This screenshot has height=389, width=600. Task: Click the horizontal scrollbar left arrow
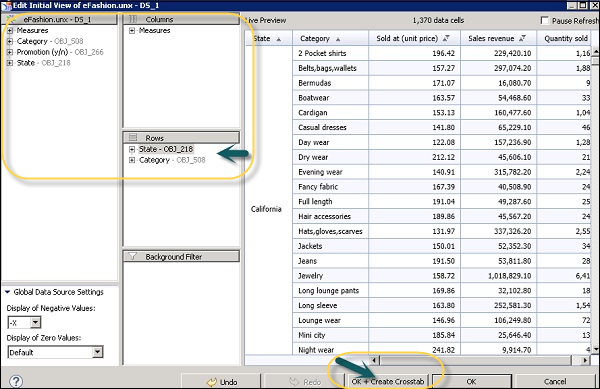(374, 360)
